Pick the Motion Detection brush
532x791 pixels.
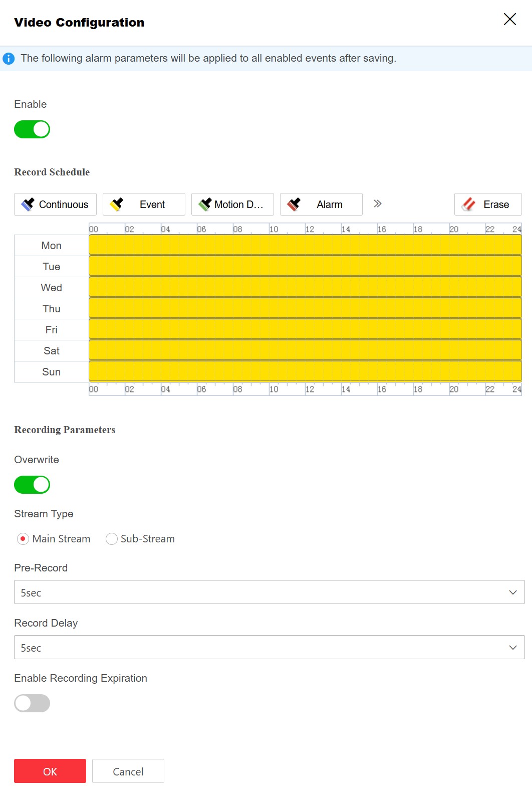(232, 205)
